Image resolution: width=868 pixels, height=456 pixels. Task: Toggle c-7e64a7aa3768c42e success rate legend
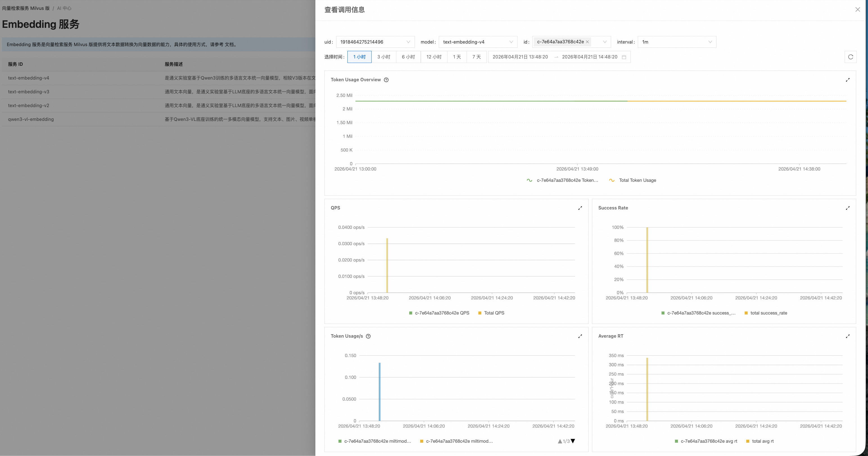699,313
